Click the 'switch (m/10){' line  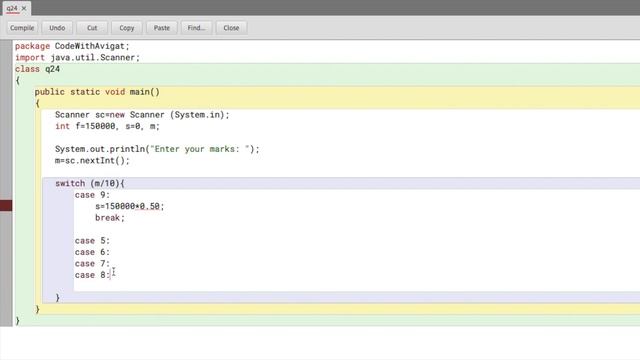[90, 183]
